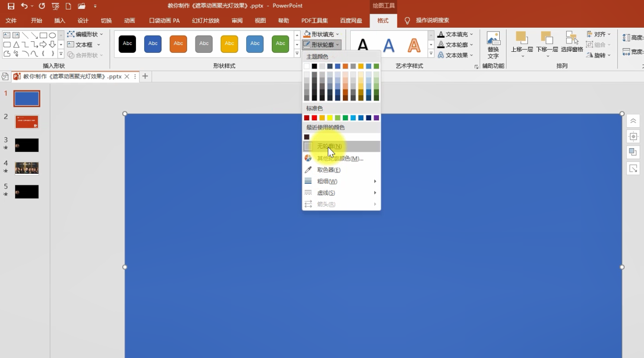The image size is (644, 358).
Task: Click the Open folder icon
Action: (82, 6)
